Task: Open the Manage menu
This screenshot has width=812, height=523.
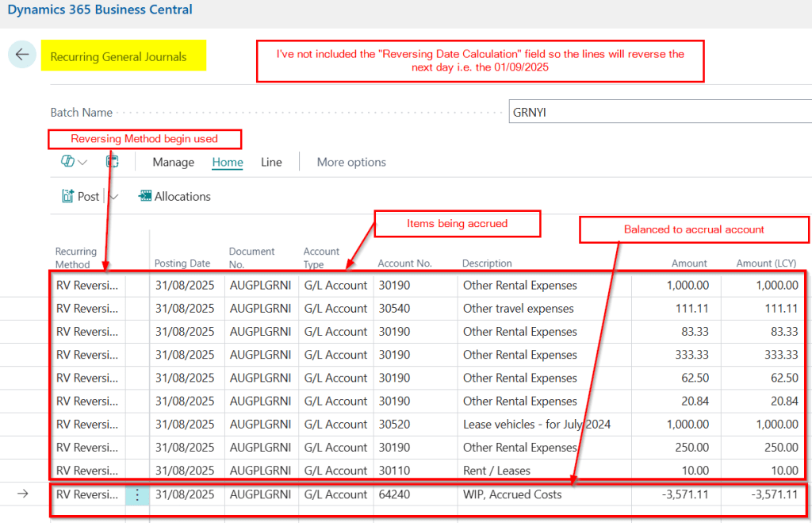Action: [173, 162]
